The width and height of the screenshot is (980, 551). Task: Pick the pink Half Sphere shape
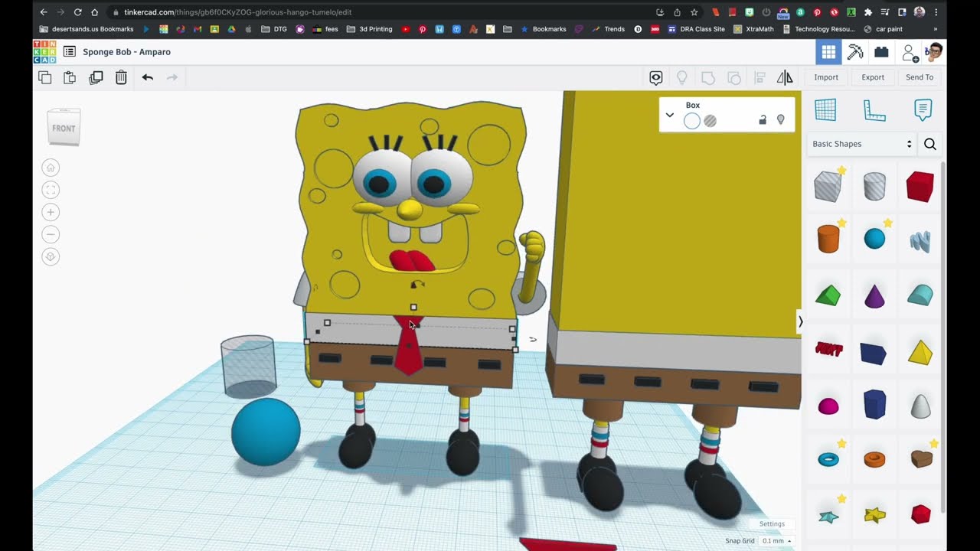point(828,406)
